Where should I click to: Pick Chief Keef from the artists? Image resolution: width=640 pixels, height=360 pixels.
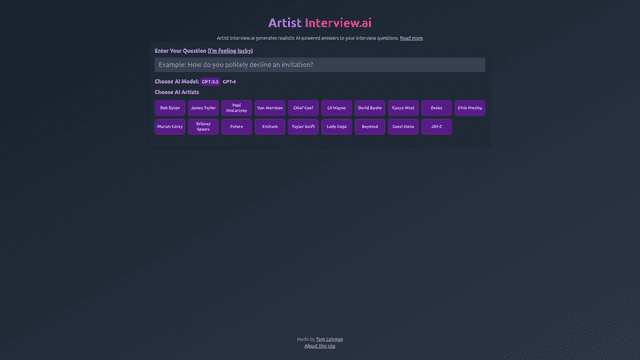pyautogui.click(x=303, y=108)
